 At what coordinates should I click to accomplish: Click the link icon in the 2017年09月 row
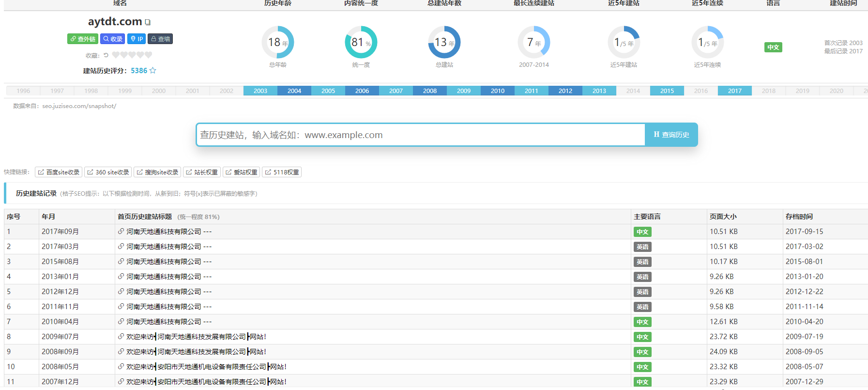pos(121,232)
